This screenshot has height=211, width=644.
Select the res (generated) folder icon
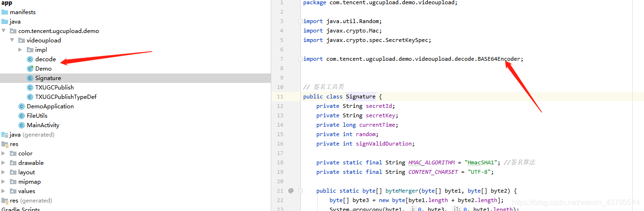tap(5, 201)
